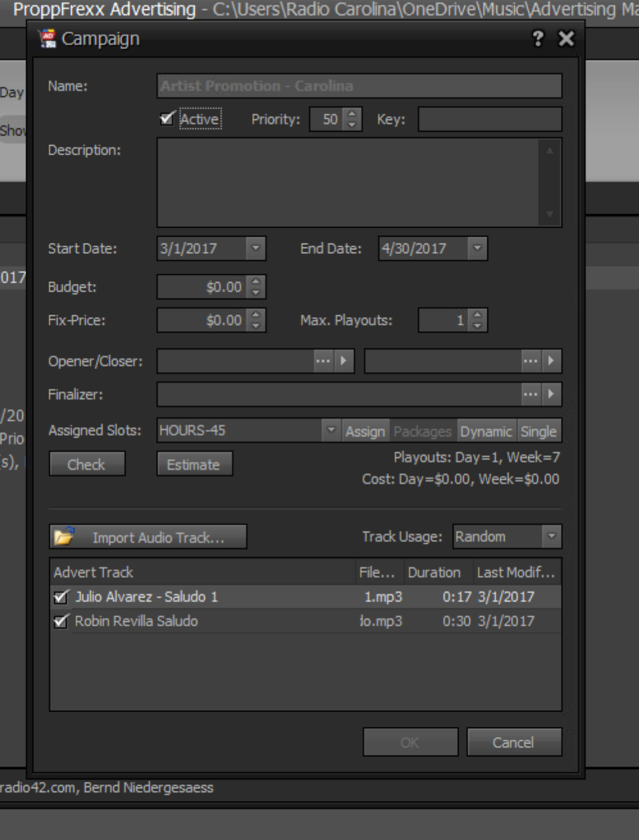
Task: Click the Assign button
Action: point(365,432)
